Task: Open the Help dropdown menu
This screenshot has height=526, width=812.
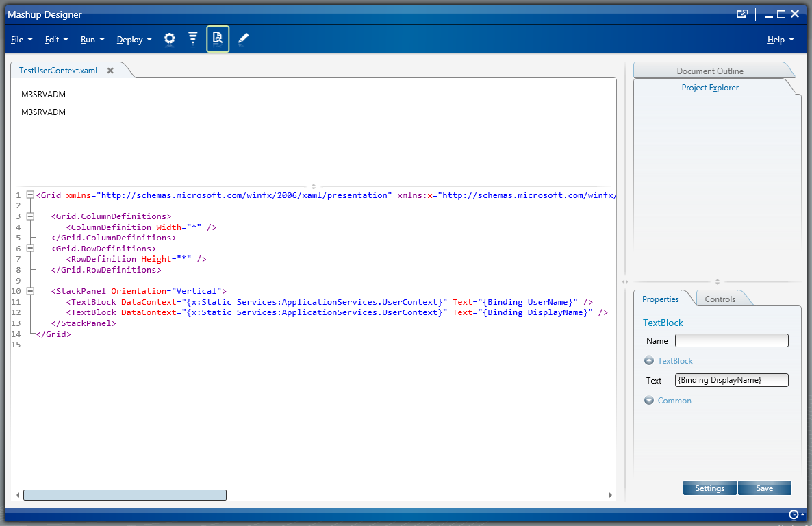Action: pos(781,40)
